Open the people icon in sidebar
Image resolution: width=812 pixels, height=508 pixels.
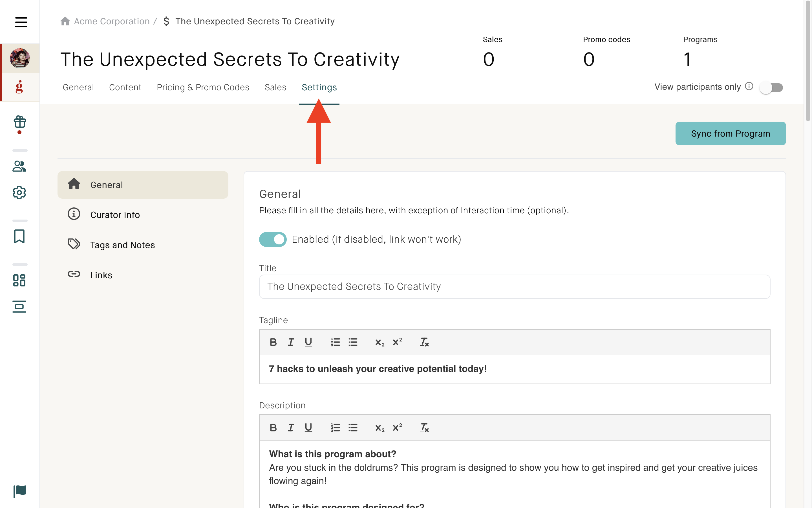[19, 166]
